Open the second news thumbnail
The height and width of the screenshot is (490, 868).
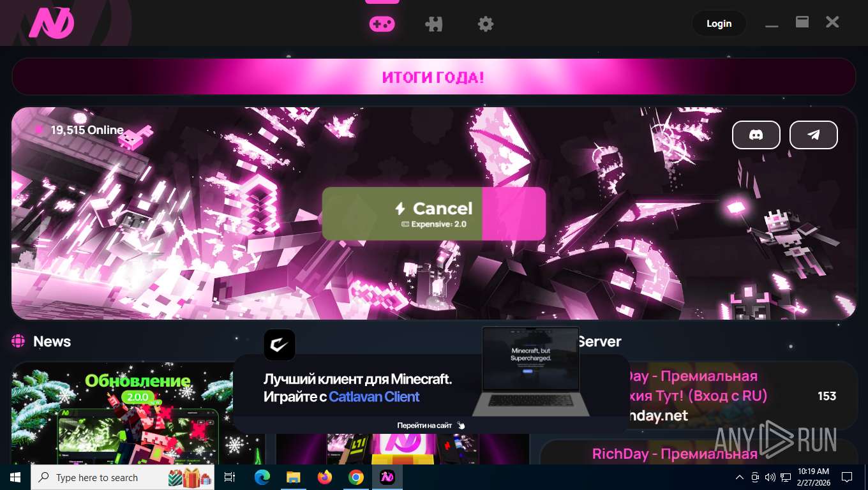pos(402,449)
